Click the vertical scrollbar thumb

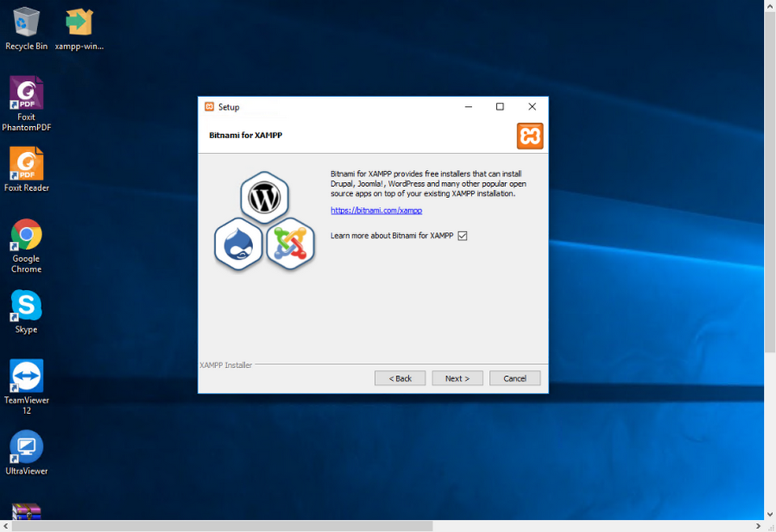pos(770,182)
